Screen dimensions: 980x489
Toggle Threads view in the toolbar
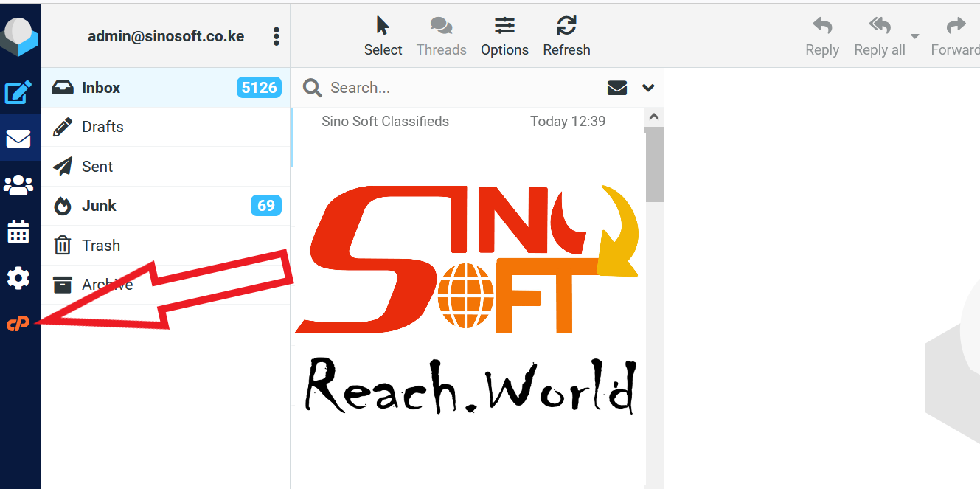pos(441,35)
